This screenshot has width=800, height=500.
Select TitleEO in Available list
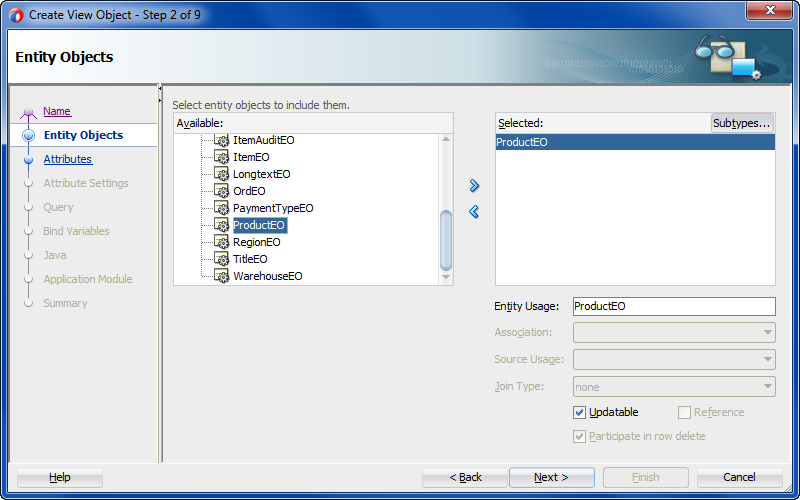250,259
